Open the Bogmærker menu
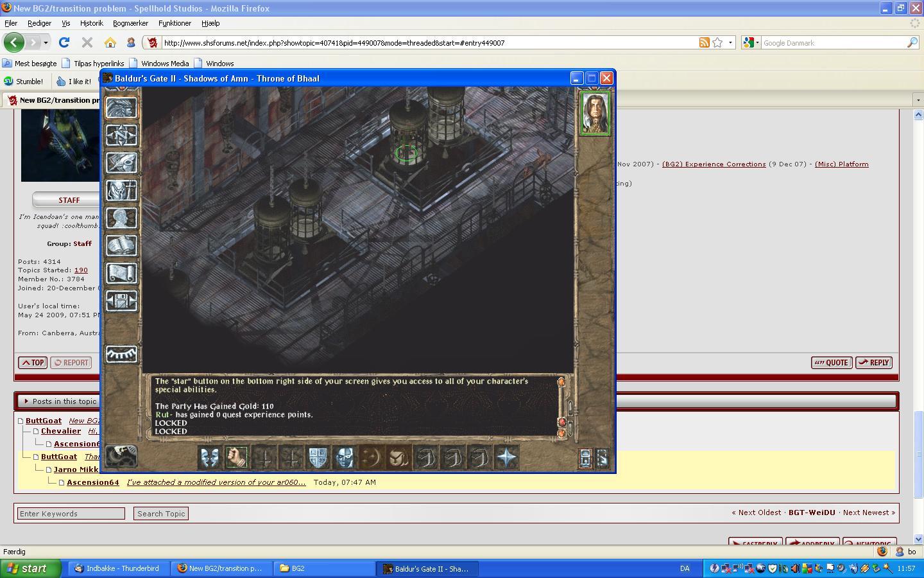The height and width of the screenshot is (578, 924). [130, 23]
